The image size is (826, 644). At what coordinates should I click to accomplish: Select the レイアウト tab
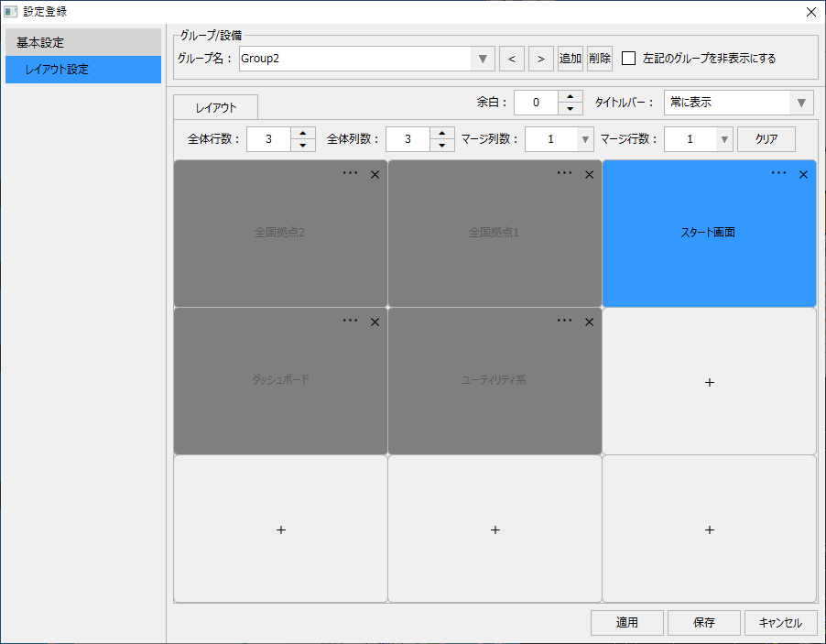point(215,106)
